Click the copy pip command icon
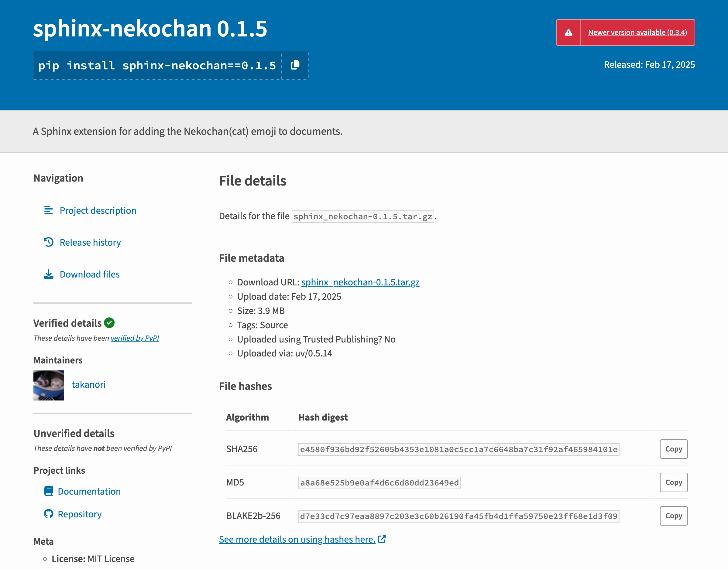Viewport: 728px width, 569px height. tap(295, 65)
